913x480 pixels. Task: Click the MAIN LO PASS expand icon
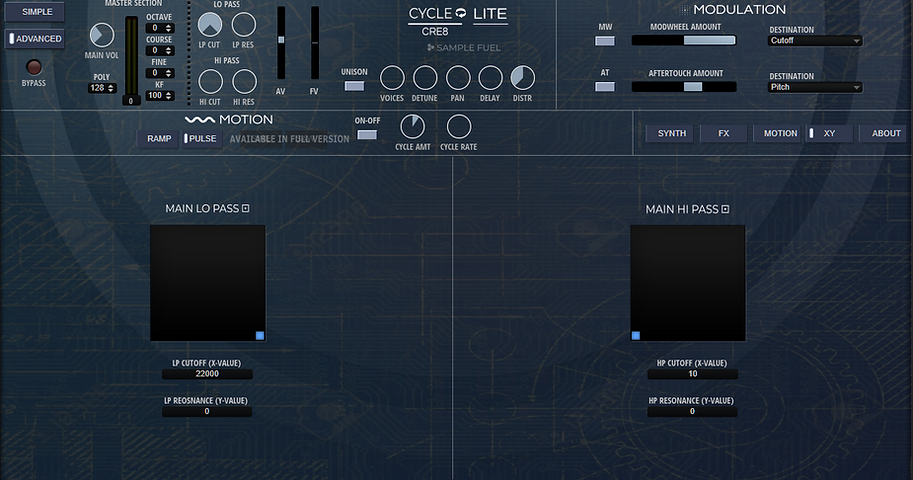(x=246, y=208)
